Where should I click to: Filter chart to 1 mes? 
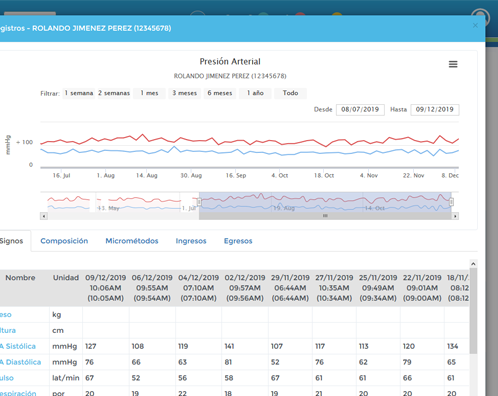pos(149,93)
